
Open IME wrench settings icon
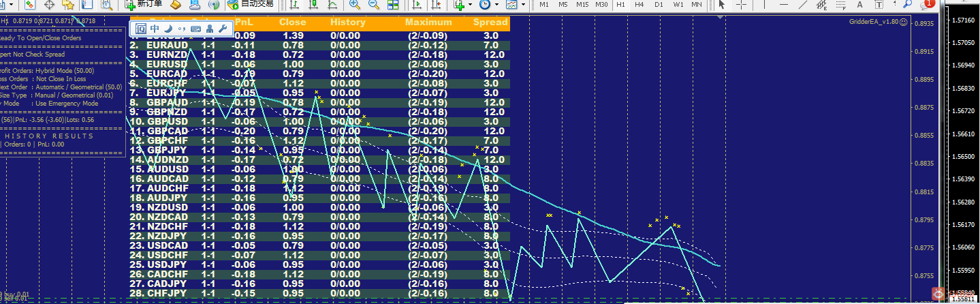[x=222, y=29]
